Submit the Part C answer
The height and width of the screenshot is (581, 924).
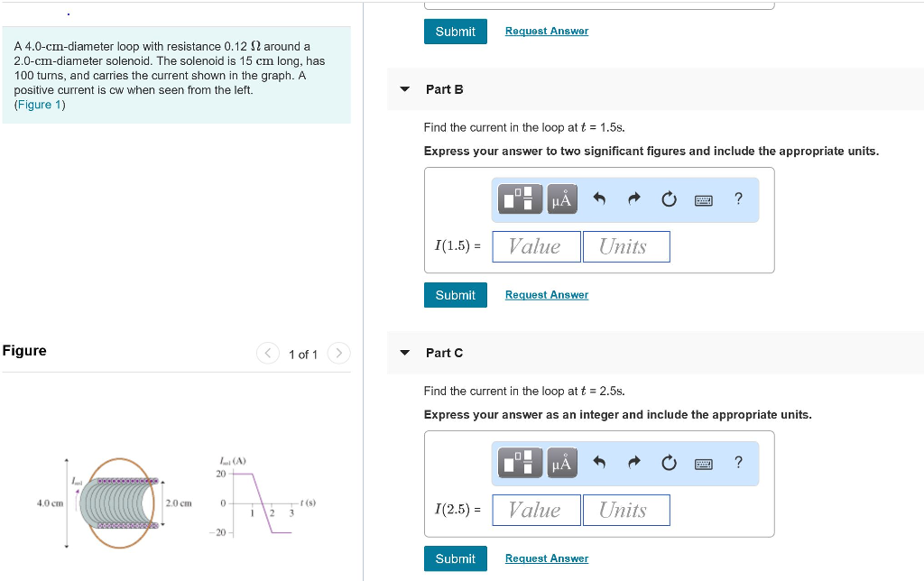(x=455, y=558)
